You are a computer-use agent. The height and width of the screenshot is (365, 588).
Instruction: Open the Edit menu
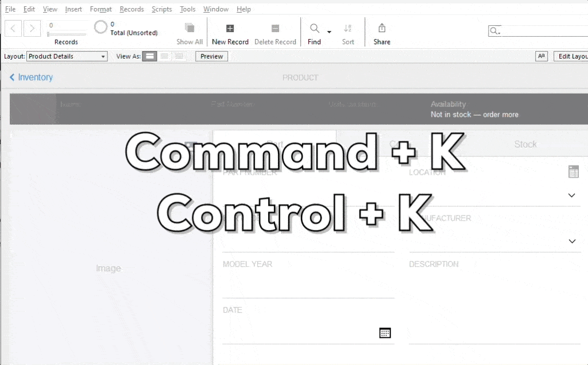click(x=29, y=9)
